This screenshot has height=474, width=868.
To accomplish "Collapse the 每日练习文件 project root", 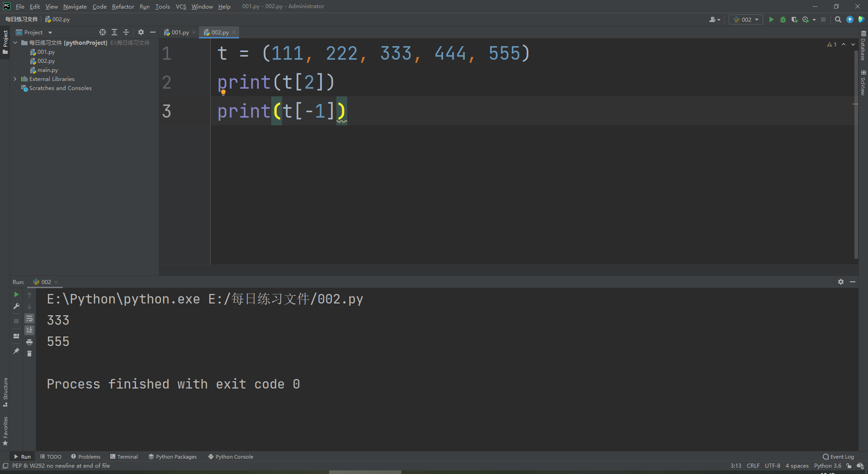I will click(x=15, y=43).
